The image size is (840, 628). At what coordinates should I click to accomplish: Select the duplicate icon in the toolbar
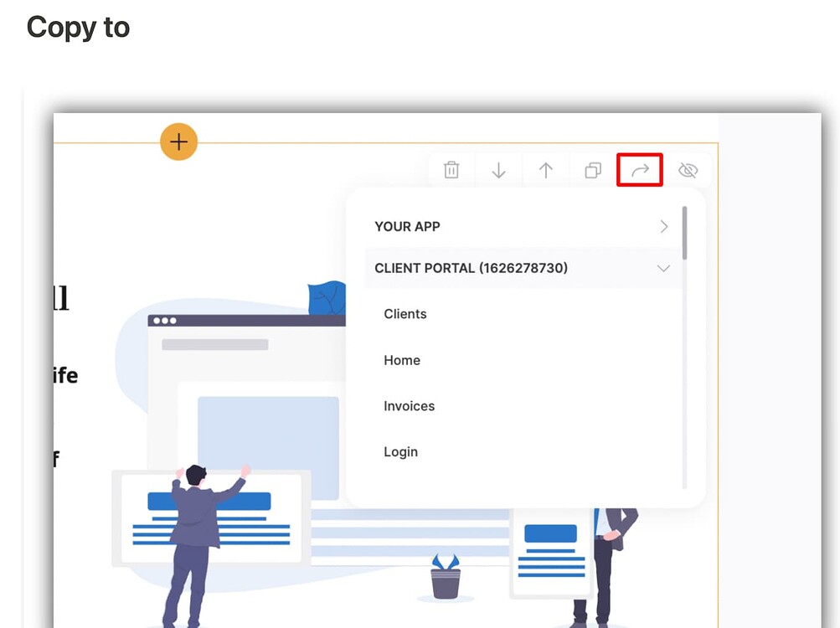593,170
